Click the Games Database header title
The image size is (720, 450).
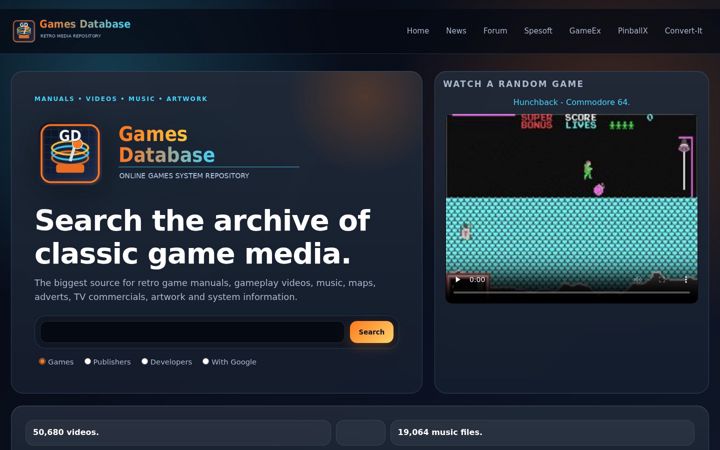[x=85, y=24]
